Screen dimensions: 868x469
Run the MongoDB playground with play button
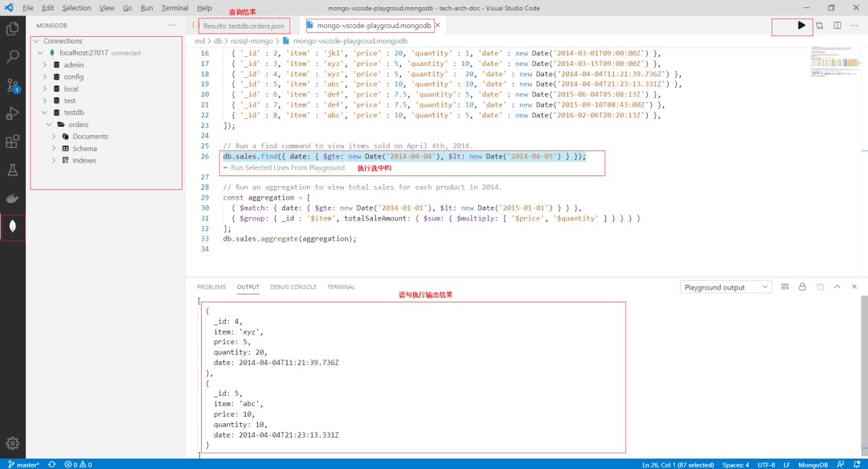(x=800, y=26)
